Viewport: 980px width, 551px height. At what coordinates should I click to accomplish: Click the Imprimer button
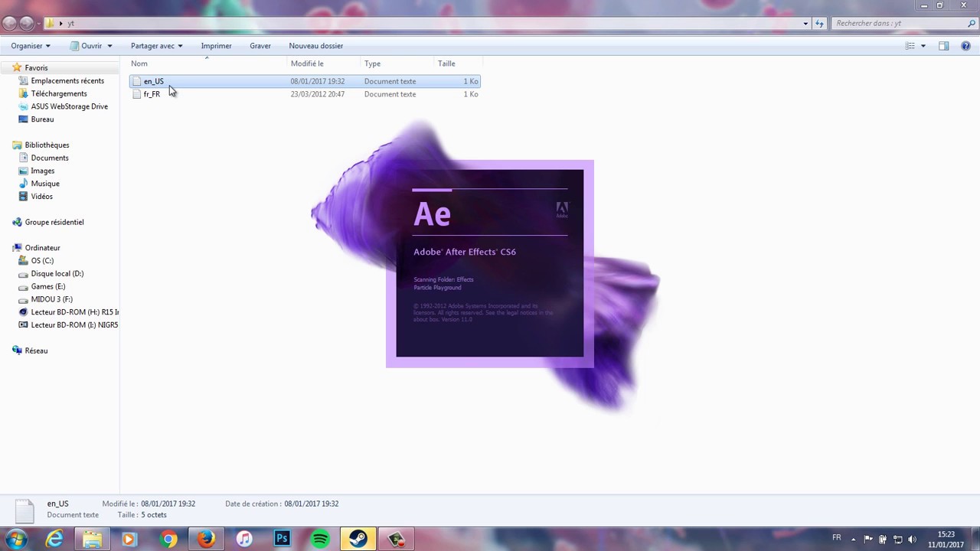point(216,46)
